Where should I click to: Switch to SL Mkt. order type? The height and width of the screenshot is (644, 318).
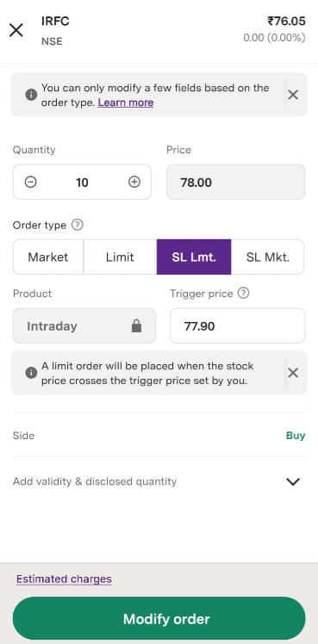(x=268, y=257)
